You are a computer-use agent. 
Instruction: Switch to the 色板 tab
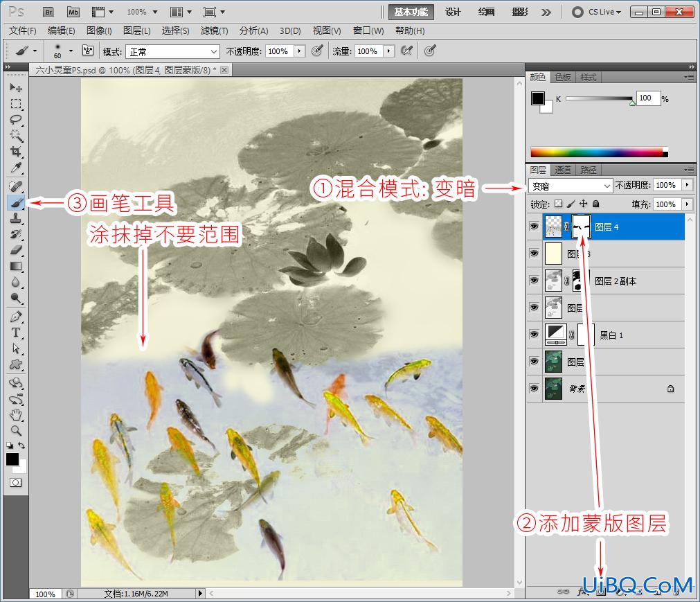point(562,78)
